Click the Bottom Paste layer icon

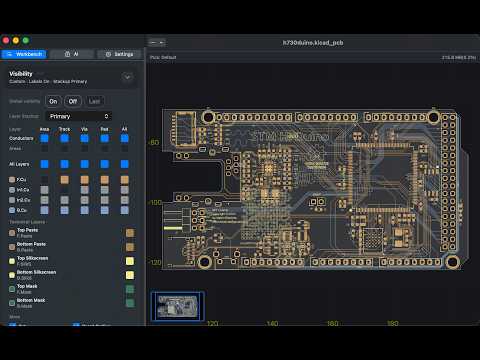pos(12,247)
